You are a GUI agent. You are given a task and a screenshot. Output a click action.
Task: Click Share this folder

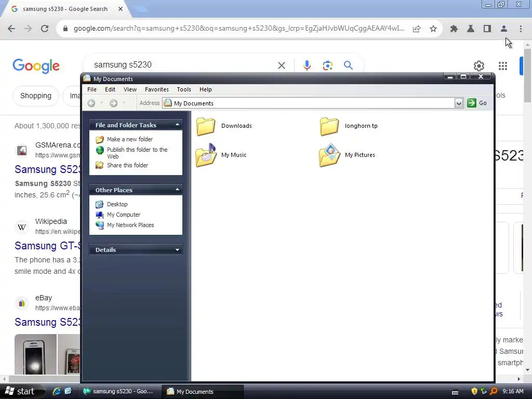click(x=122, y=166)
